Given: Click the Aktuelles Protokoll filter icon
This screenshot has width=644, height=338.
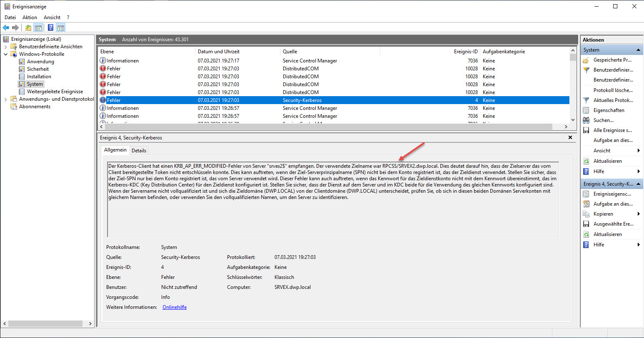Looking at the screenshot, I should click(586, 100).
